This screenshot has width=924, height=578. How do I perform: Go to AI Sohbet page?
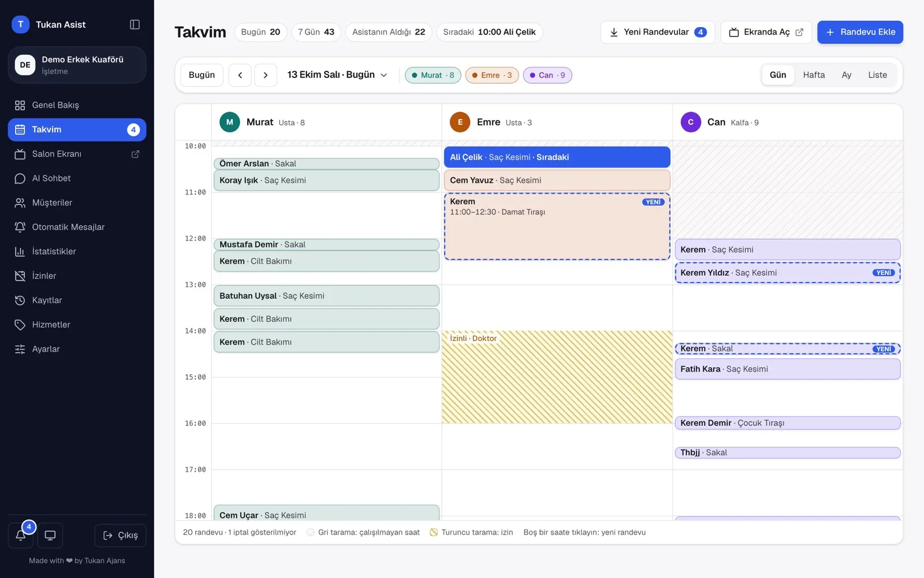click(77, 179)
